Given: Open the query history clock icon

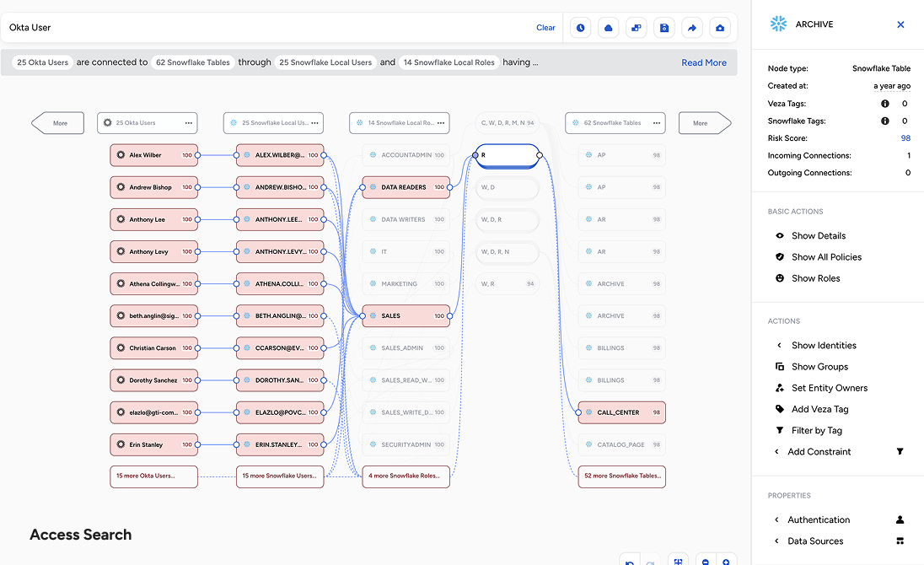Looking at the screenshot, I should (580, 28).
